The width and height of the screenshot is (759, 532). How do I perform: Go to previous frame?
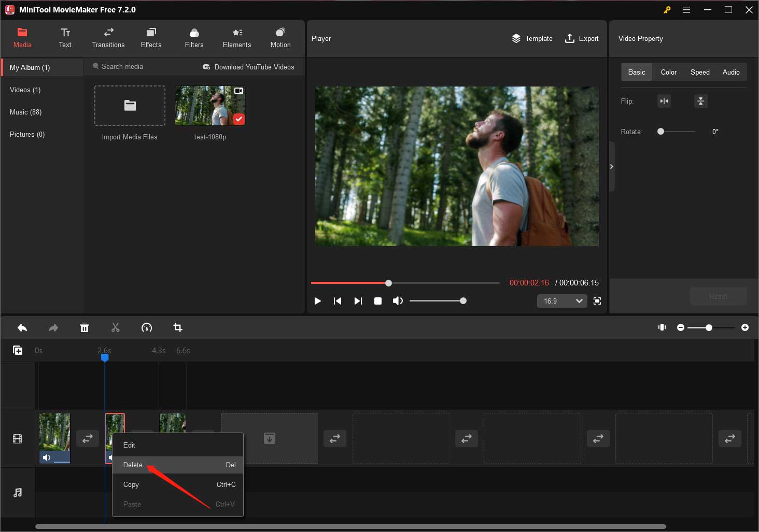click(338, 301)
